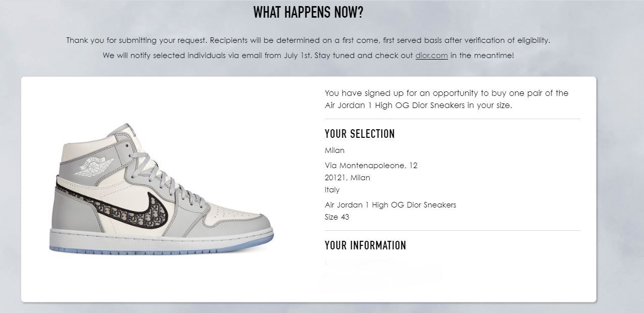Click the "Milan" boutique name under Your Selection
Screen dimensions: 644x313
pyautogui.click(x=334, y=150)
